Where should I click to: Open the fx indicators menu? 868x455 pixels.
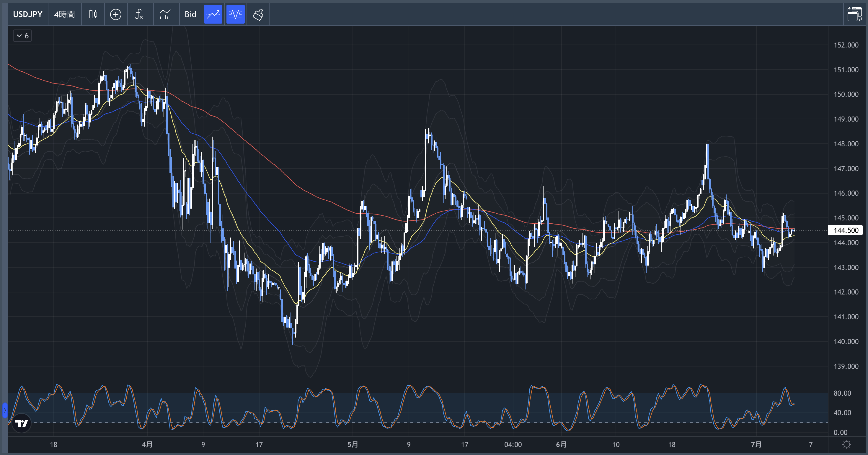tap(139, 14)
